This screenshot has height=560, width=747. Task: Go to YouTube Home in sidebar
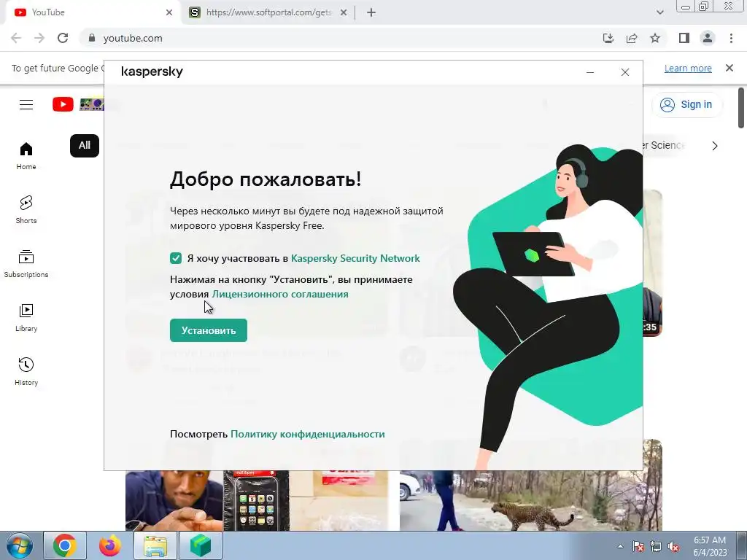click(x=26, y=156)
